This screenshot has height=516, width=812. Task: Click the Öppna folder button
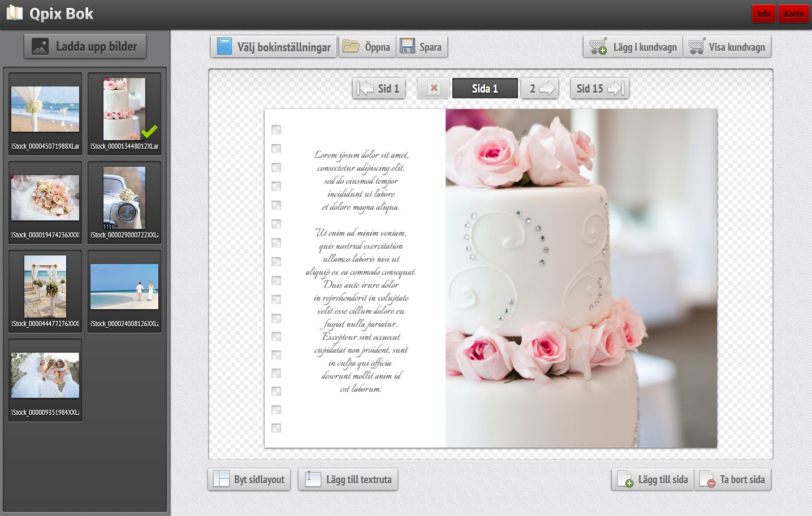point(367,46)
